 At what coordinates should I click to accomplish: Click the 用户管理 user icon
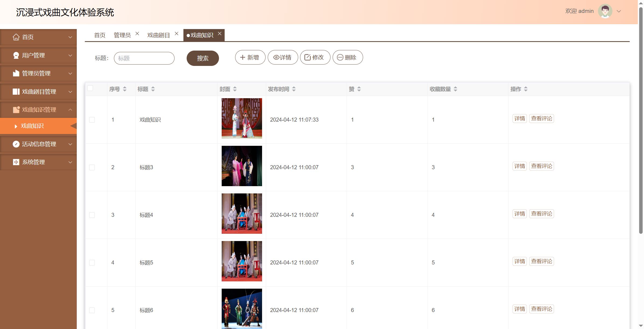click(16, 55)
